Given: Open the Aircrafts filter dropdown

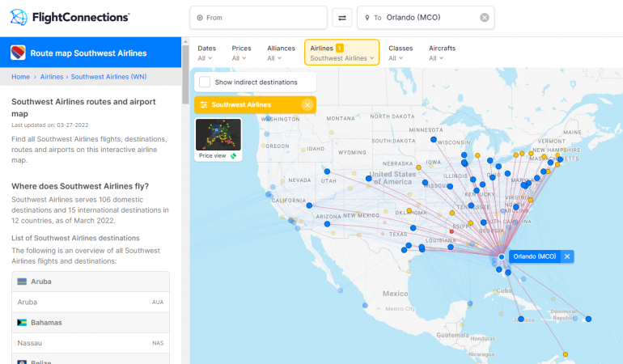Looking at the screenshot, I should (442, 53).
